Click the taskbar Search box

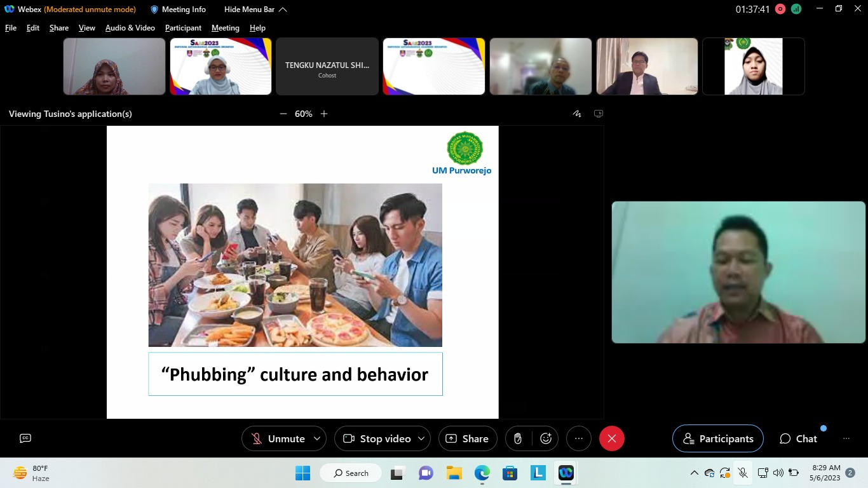pos(351,473)
